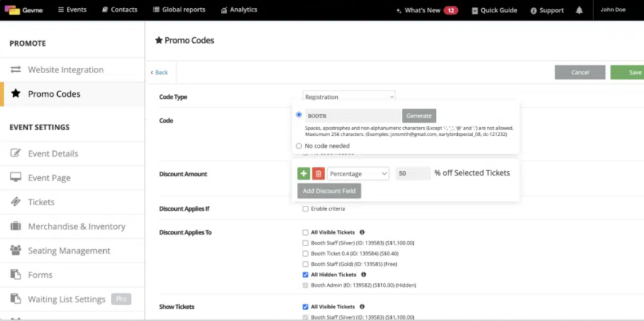Image resolution: width=644 pixels, height=321 pixels.
Task: Click the Promo Codes page heading
Action: point(184,40)
